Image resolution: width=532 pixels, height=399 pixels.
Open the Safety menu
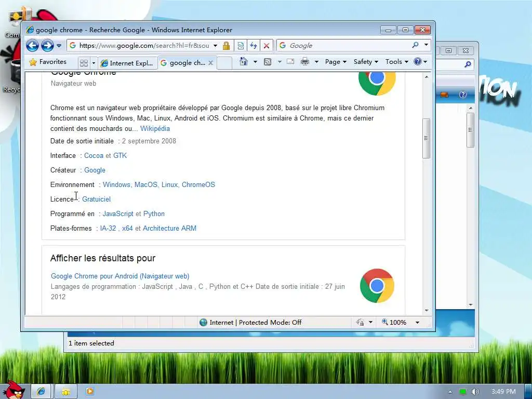(365, 62)
